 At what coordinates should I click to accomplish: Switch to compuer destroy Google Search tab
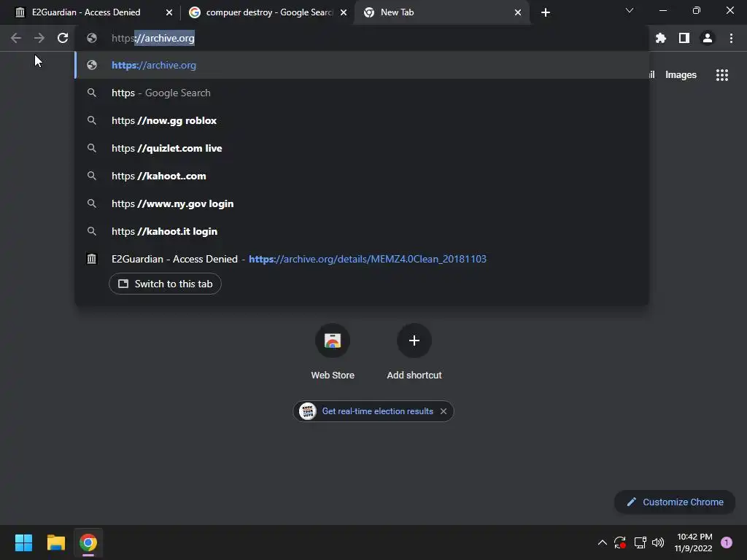pyautogui.click(x=268, y=12)
